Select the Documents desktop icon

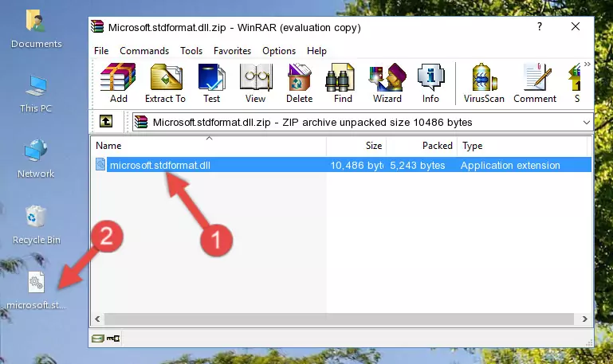pyautogui.click(x=36, y=29)
